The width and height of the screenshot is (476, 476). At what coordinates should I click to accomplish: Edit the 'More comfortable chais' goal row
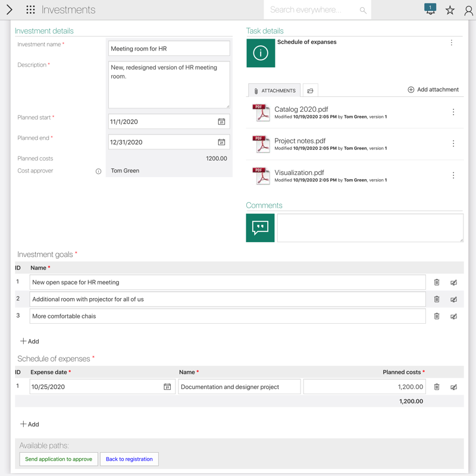click(453, 317)
